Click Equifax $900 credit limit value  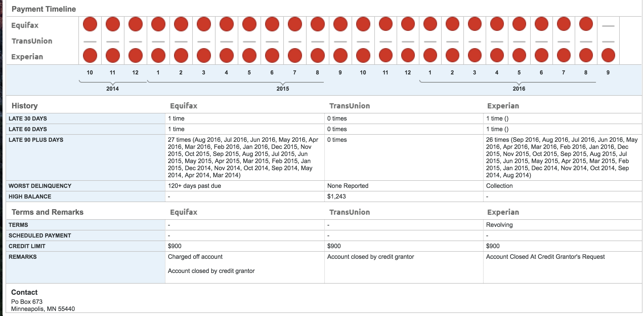click(175, 246)
